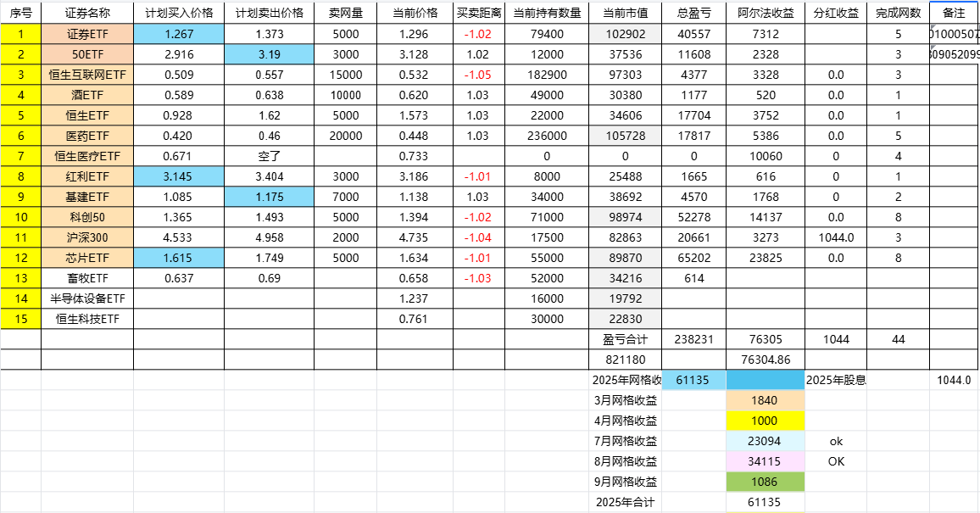Select the 沪深300 dividend cell 1044.0
The height and width of the screenshot is (513, 980).
point(835,237)
